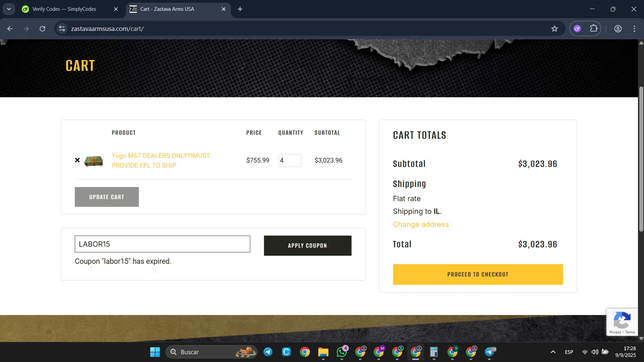Image resolution: width=644 pixels, height=362 pixels.
Task: Click the reCAPTCHA badge
Action: [x=622, y=322]
